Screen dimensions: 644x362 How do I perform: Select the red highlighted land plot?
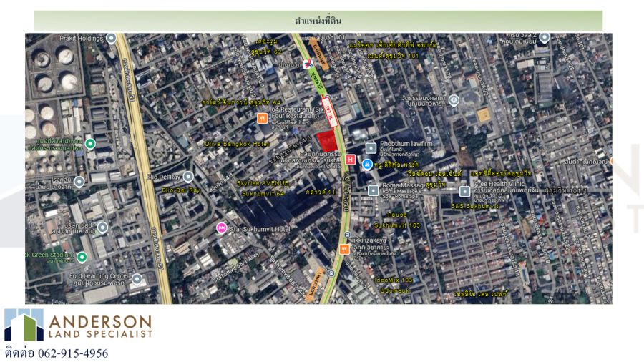click(327, 141)
